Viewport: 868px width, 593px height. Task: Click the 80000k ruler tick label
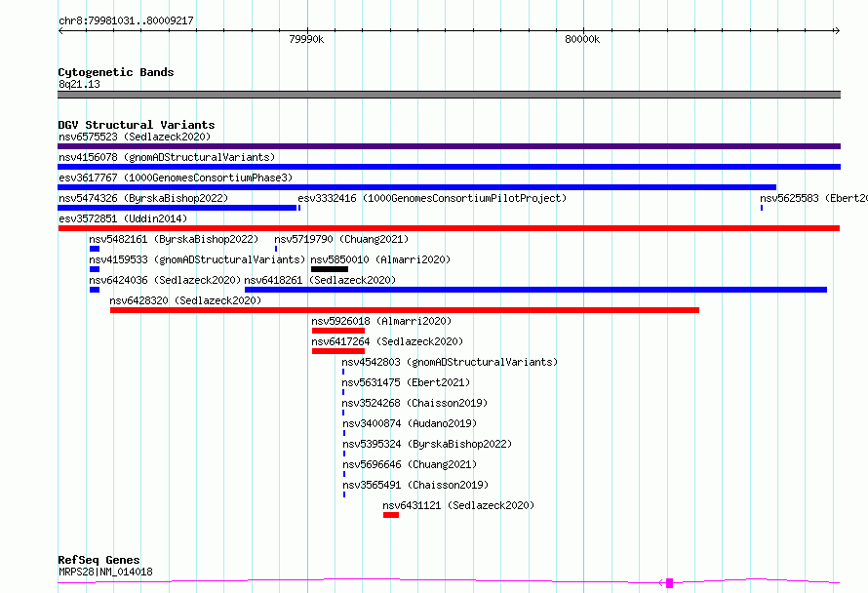pos(582,39)
